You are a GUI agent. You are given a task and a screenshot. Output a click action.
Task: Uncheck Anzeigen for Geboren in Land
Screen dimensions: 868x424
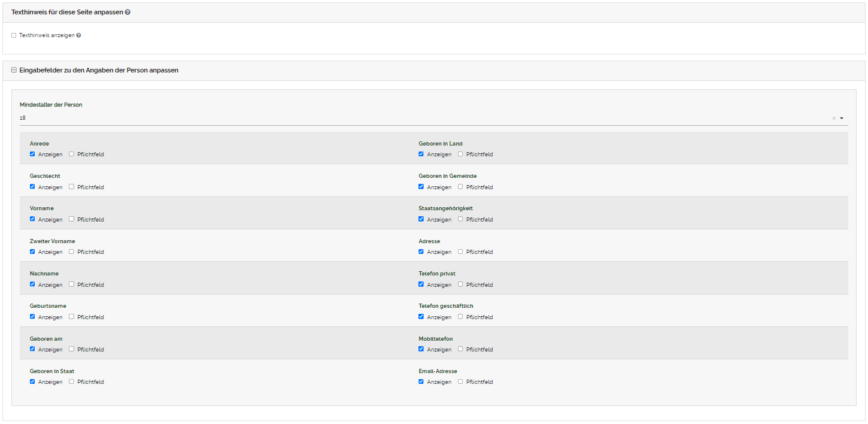(421, 154)
